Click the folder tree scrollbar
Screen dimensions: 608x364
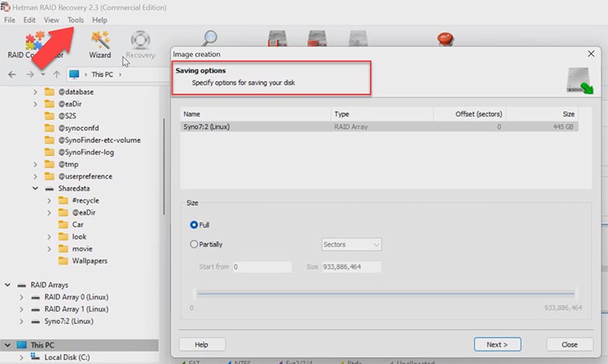(x=164, y=167)
